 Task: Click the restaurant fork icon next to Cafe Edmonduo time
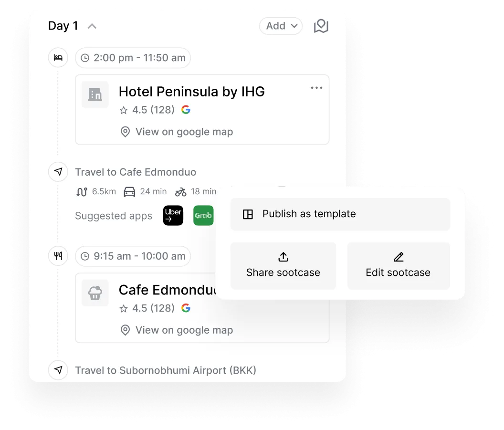(x=58, y=256)
